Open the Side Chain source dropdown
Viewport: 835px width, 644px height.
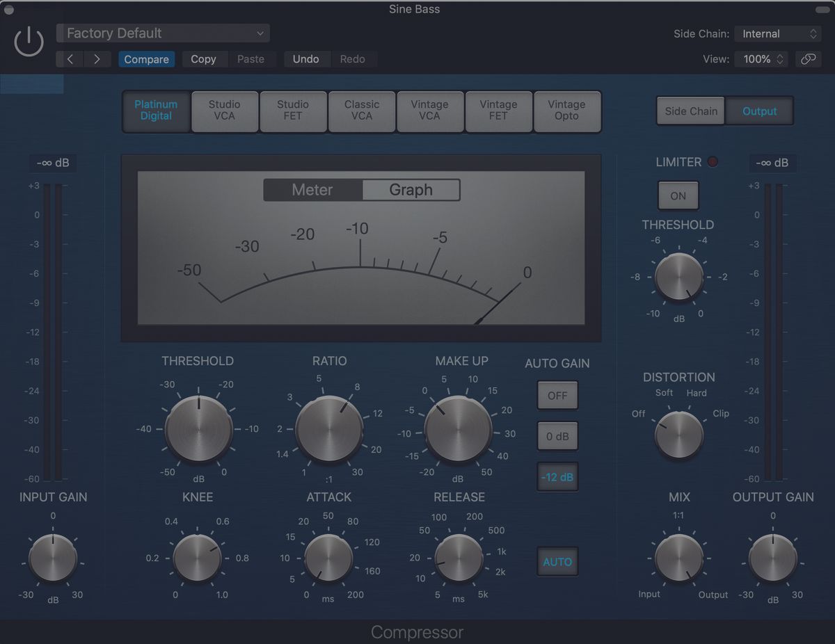click(x=777, y=33)
